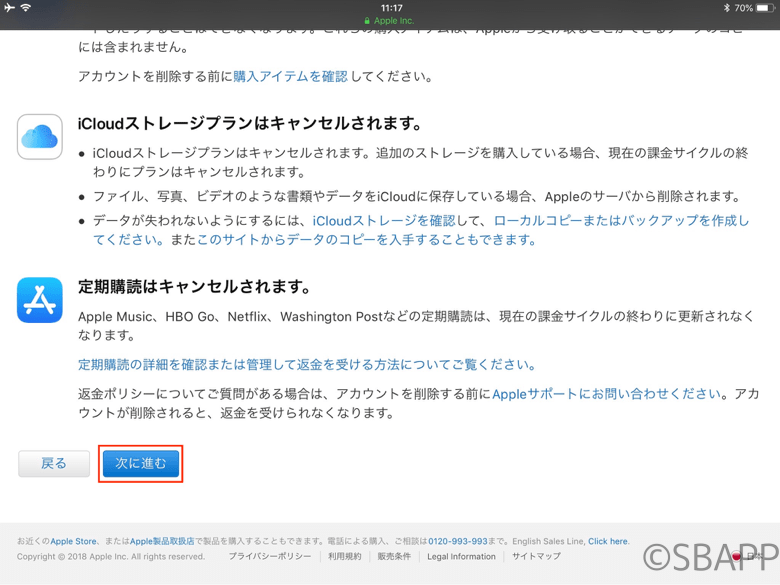Open the プライバシーポリシー footer link
The height and width of the screenshot is (585, 780).
270,556
